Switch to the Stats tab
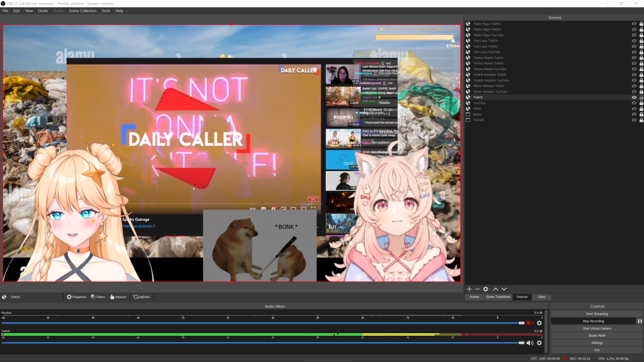This screenshot has width=644, height=362. 542,297
